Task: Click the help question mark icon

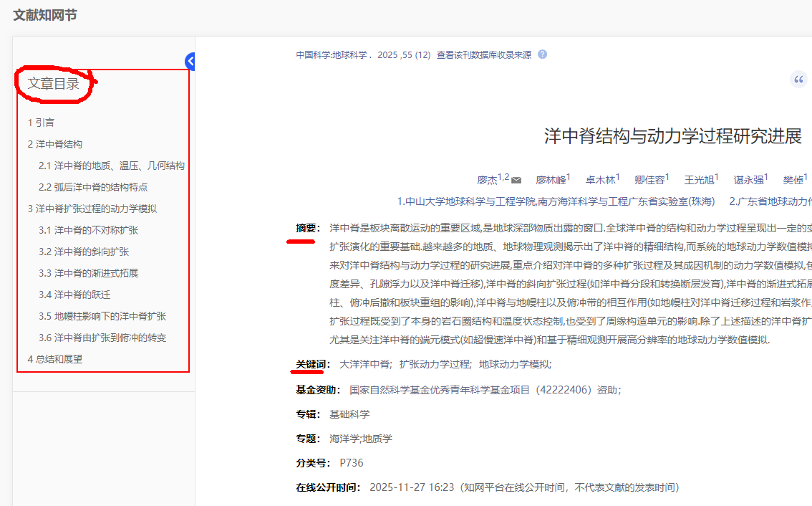Action: point(542,54)
